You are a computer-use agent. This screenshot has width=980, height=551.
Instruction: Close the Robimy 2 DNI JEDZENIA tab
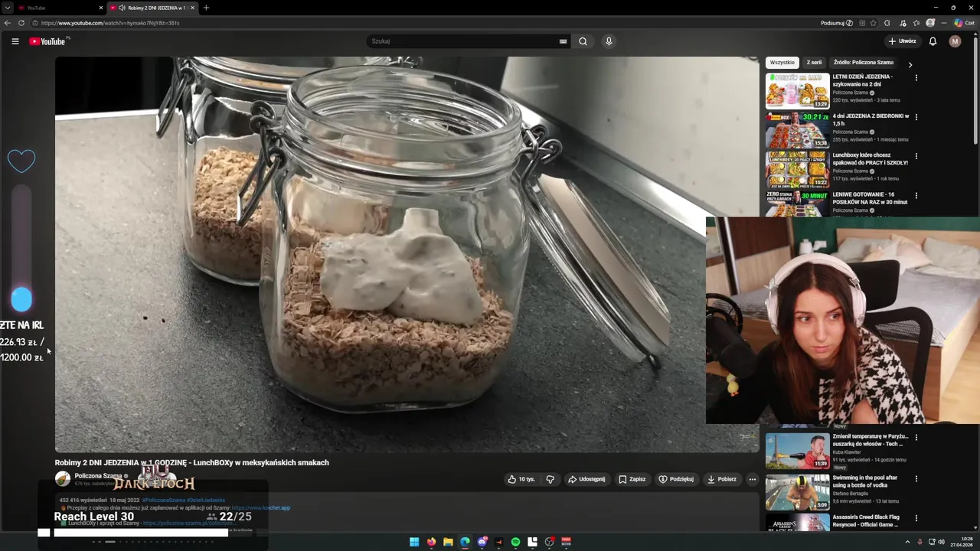(x=192, y=8)
